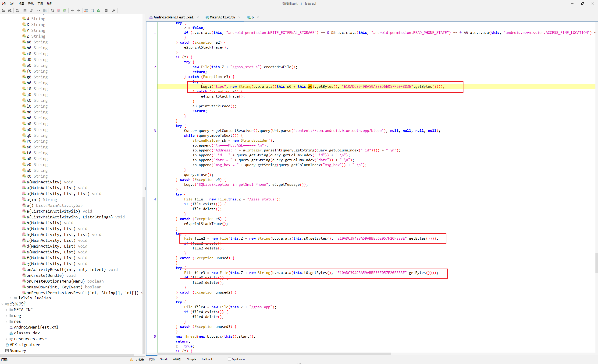
Task: Click the quark engine toolbar icon
Action: coord(92,10)
